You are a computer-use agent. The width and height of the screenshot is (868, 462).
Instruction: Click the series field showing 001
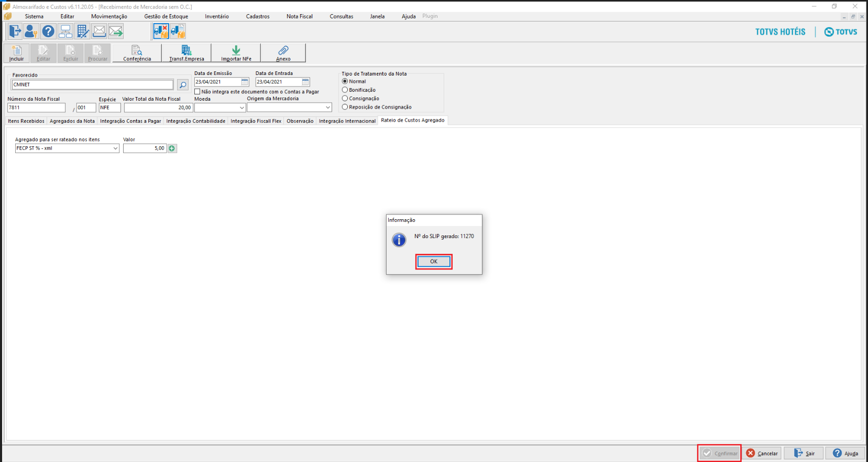coord(86,108)
